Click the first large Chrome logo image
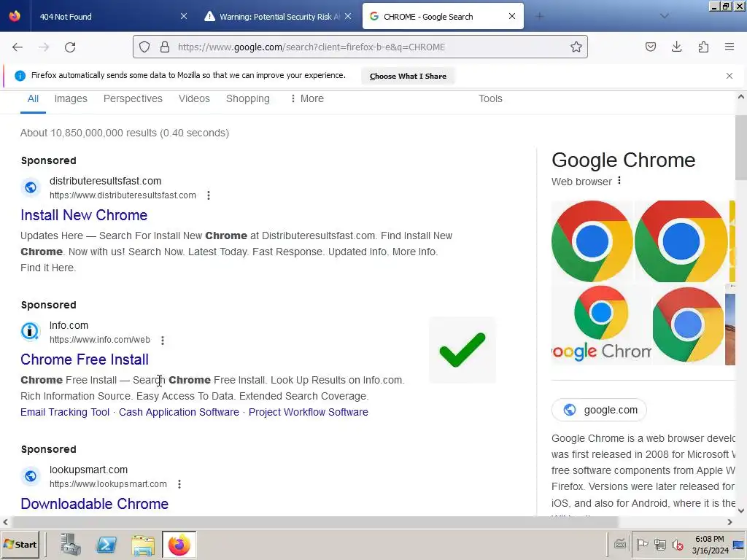Viewport: 747px width, 560px height. [x=592, y=241]
